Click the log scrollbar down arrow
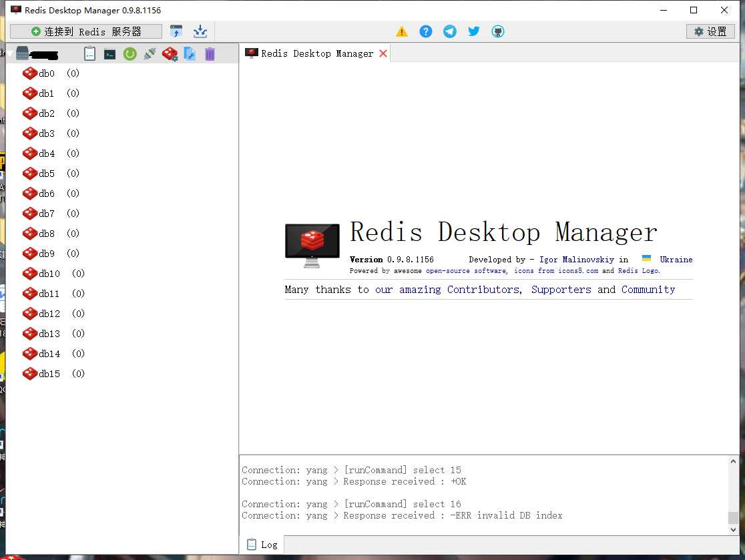The width and height of the screenshot is (745, 560). click(733, 529)
